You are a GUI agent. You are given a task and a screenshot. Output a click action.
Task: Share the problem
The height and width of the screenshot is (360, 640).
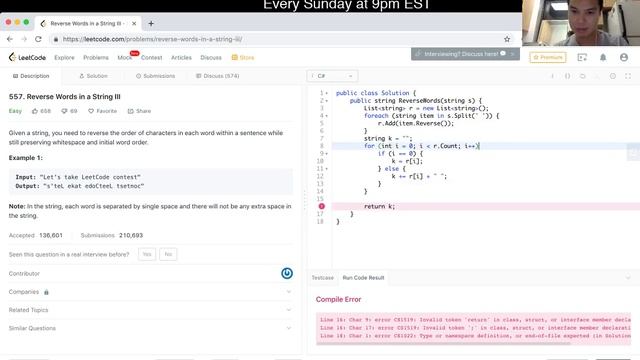[139, 111]
